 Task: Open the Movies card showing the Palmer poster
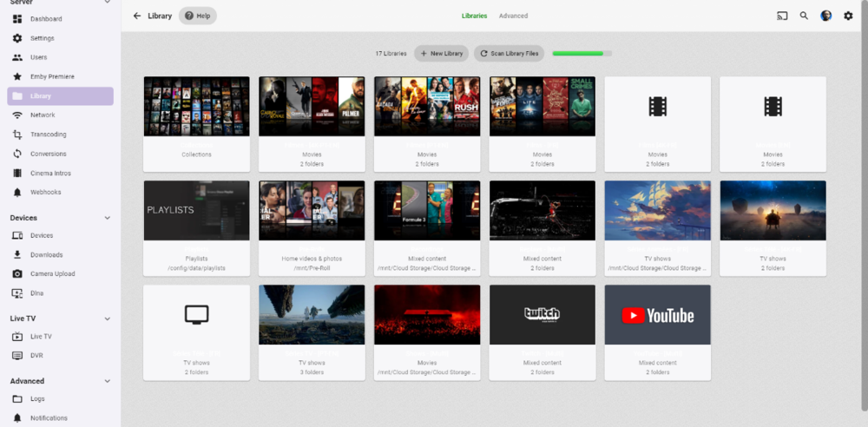coord(312,124)
